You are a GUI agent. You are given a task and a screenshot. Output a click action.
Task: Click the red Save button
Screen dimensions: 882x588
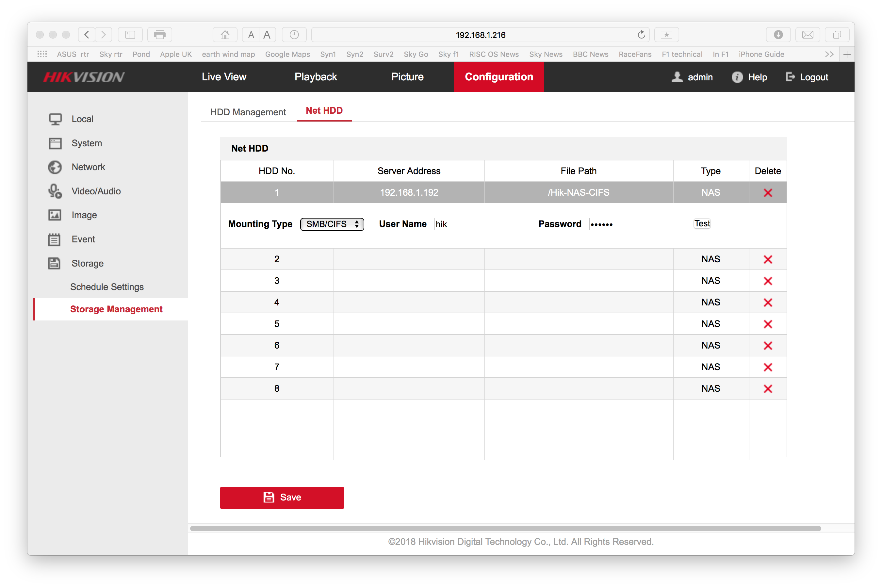(282, 498)
